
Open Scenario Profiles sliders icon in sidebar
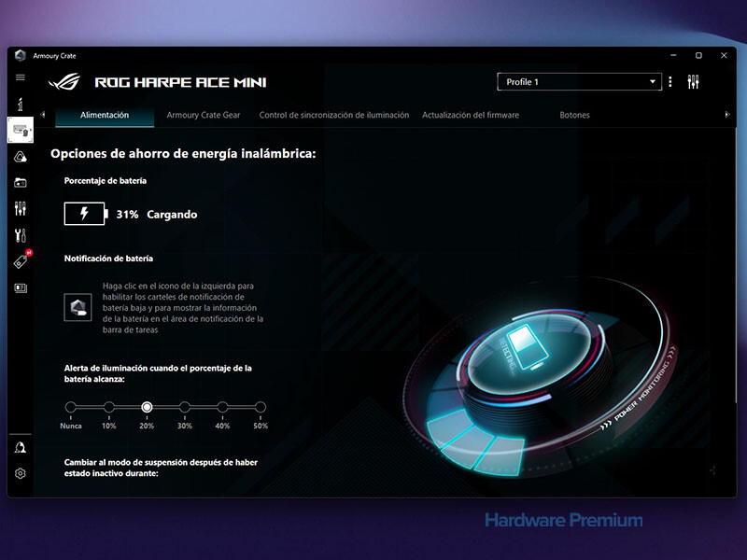20,208
